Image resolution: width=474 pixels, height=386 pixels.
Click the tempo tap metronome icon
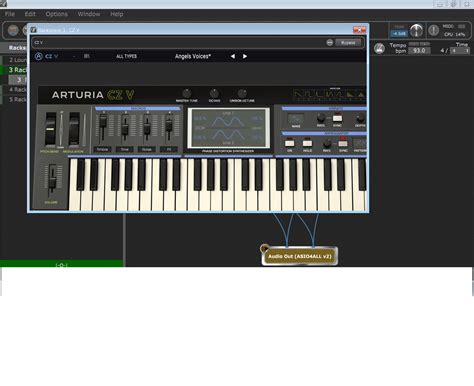(x=379, y=49)
